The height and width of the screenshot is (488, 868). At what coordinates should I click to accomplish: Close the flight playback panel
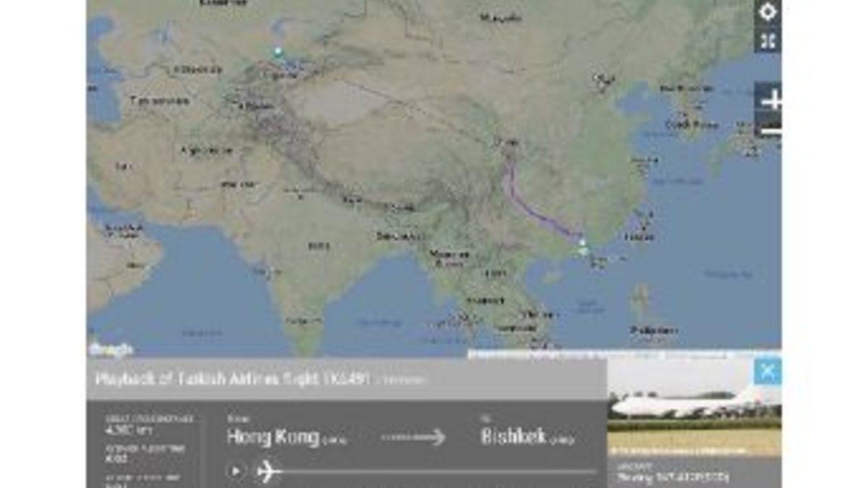pyautogui.click(x=767, y=372)
